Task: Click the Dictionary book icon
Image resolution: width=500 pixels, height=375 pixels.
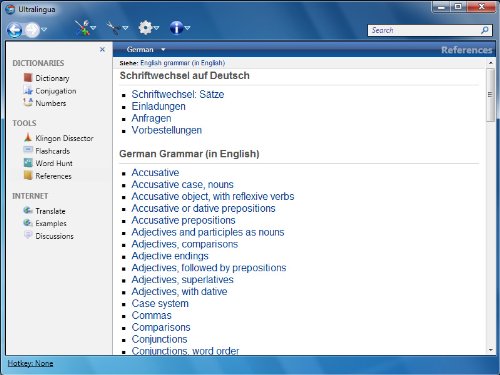Action: pos(28,78)
